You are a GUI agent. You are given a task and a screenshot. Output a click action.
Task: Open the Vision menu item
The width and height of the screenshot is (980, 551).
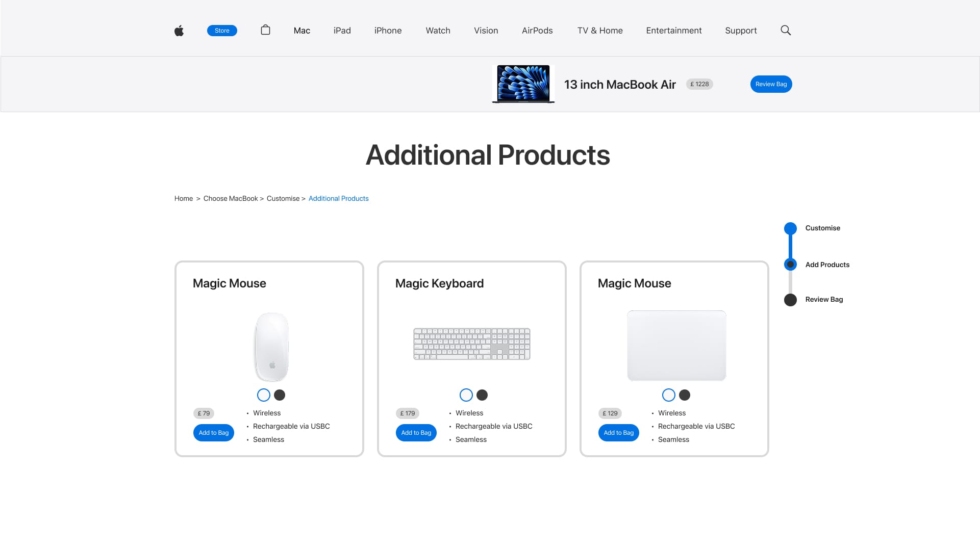tap(486, 31)
